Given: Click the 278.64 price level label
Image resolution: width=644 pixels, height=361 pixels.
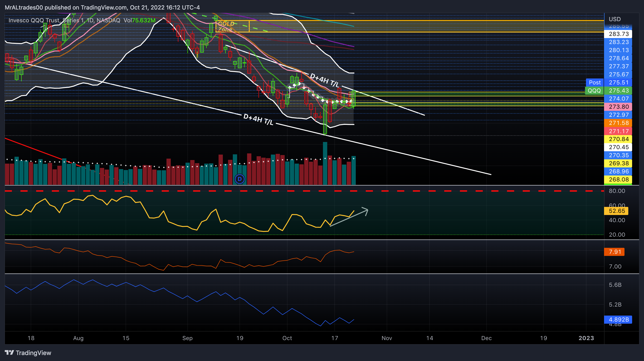Looking at the screenshot, I should pyautogui.click(x=618, y=58).
